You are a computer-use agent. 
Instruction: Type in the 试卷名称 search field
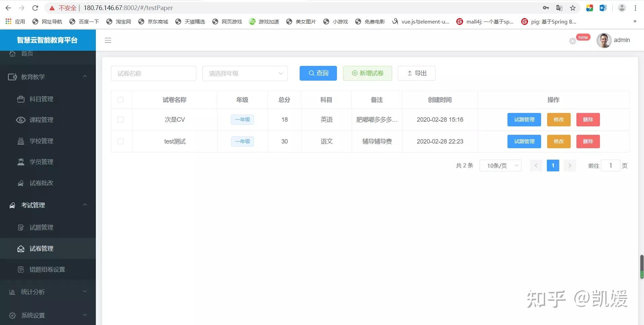point(153,73)
